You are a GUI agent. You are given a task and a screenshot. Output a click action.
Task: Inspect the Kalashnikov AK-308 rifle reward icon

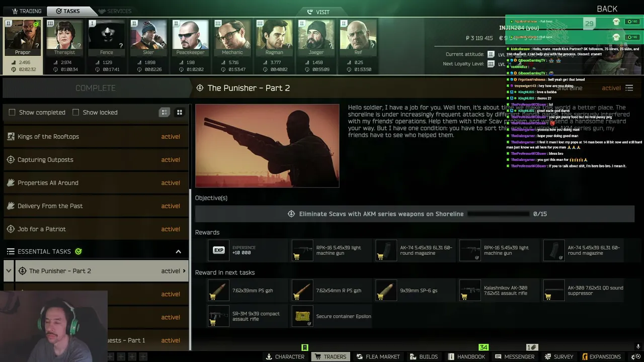click(470, 291)
